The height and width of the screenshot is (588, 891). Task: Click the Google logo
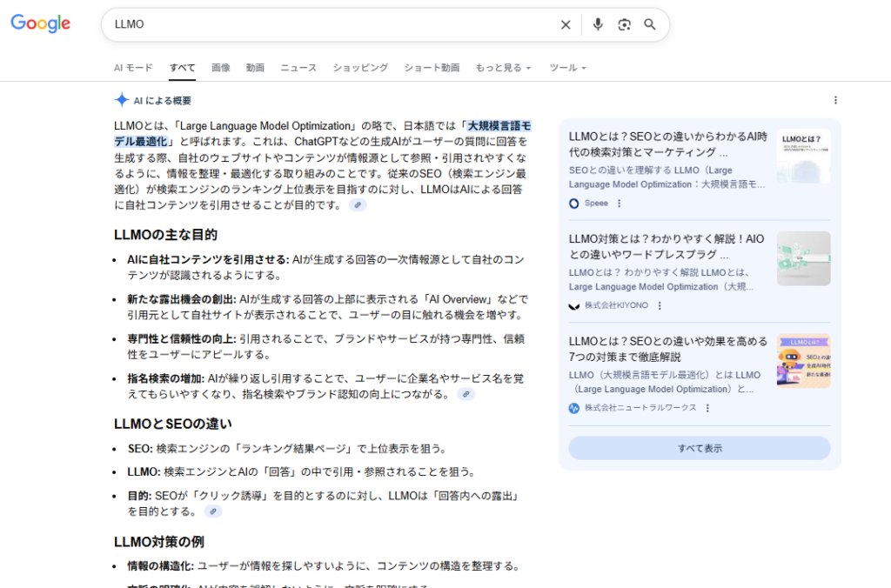pos(40,24)
